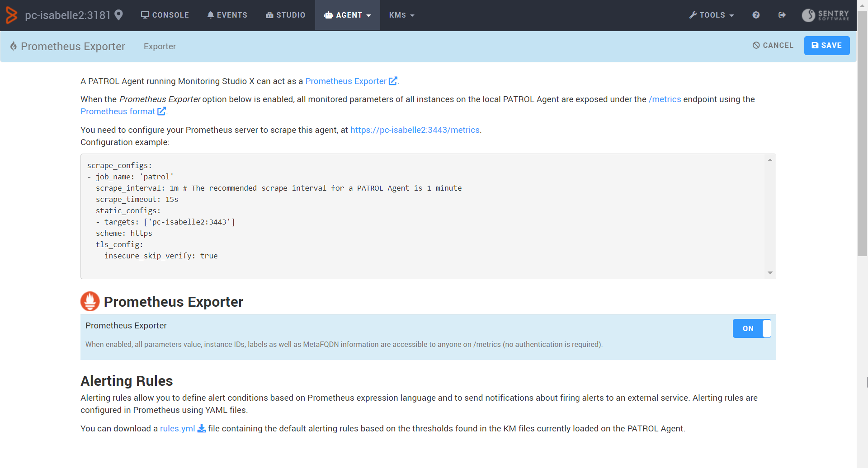Open the TOOLS dropdown
The image size is (868, 468).
point(711,15)
